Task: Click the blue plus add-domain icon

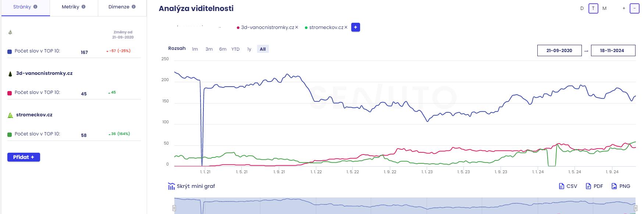Action: [355, 27]
